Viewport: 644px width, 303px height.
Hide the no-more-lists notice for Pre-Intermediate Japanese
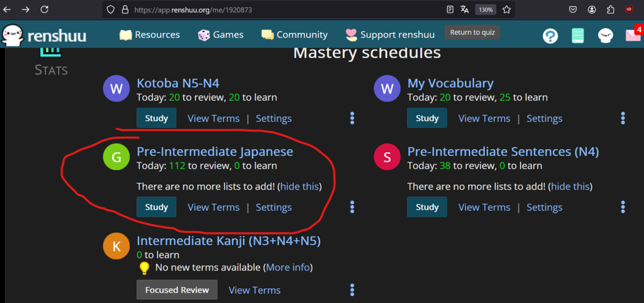[x=300, y=186]
